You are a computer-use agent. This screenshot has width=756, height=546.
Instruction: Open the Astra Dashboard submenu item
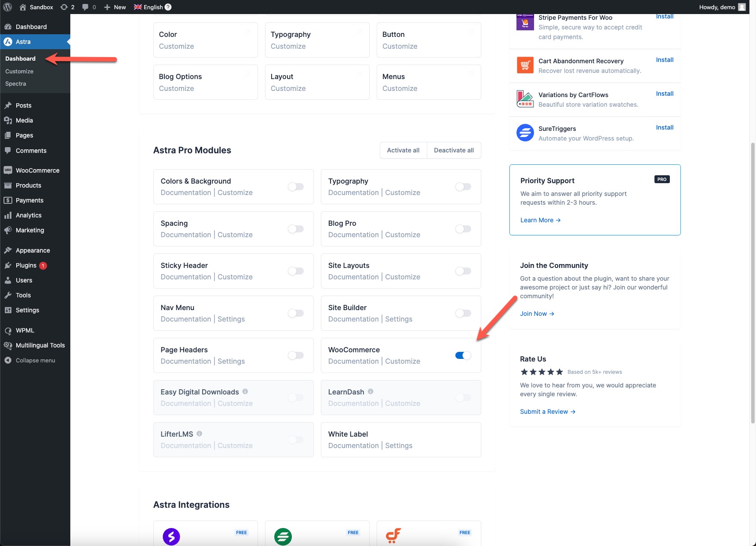(20, 58)
